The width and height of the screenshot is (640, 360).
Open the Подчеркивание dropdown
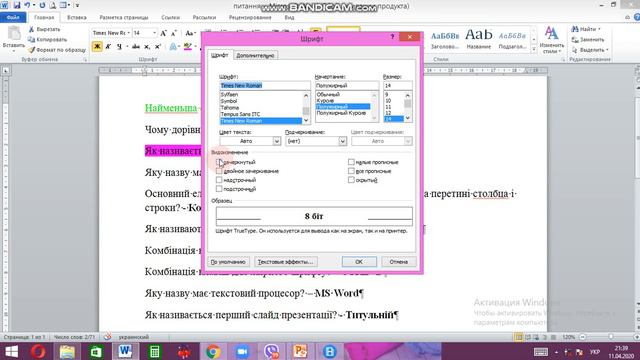[342, 141]
